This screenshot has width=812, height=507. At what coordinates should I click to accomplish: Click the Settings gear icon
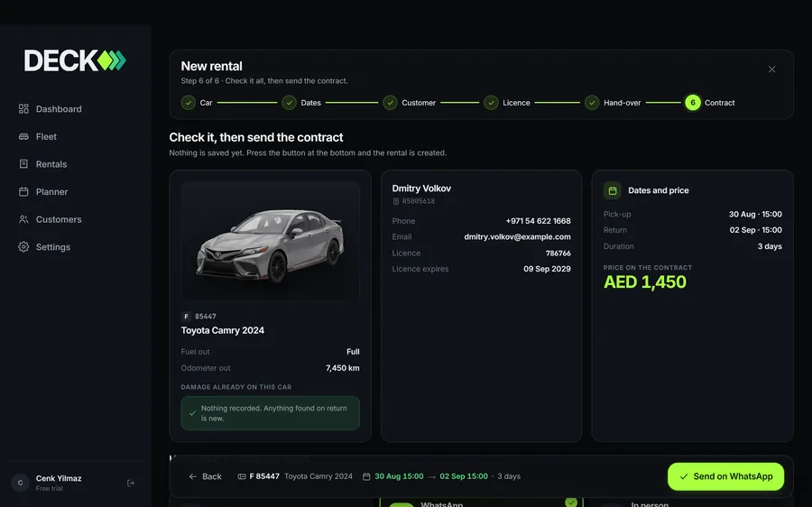coord(23,247)
